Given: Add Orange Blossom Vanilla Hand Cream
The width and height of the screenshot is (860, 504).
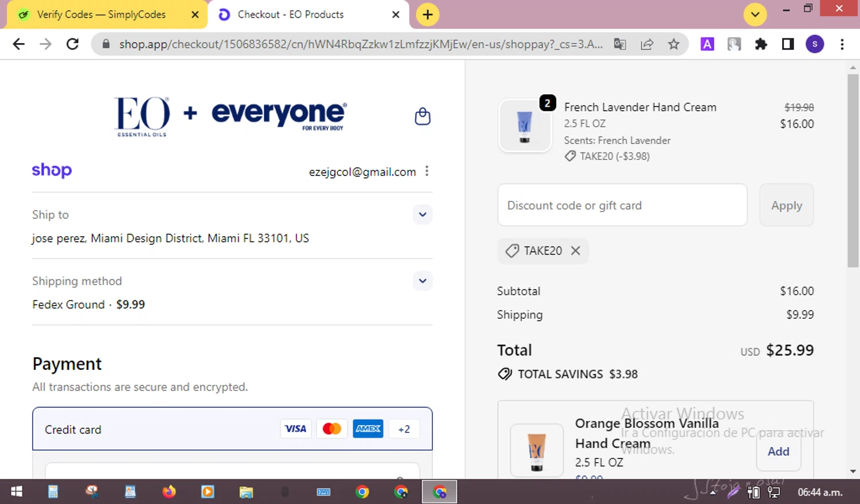Looking at the screenshot, I should click(778, 451).
